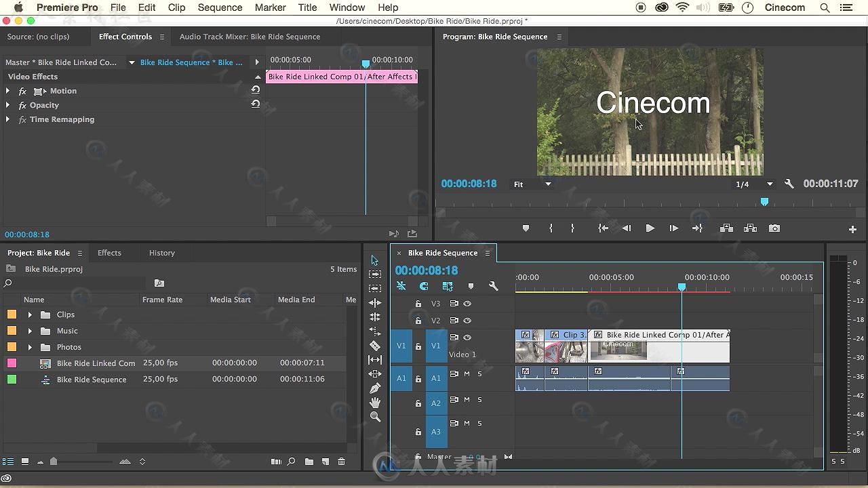
Task: Reset the Motion effect
Action: click(x=256, y=90)
